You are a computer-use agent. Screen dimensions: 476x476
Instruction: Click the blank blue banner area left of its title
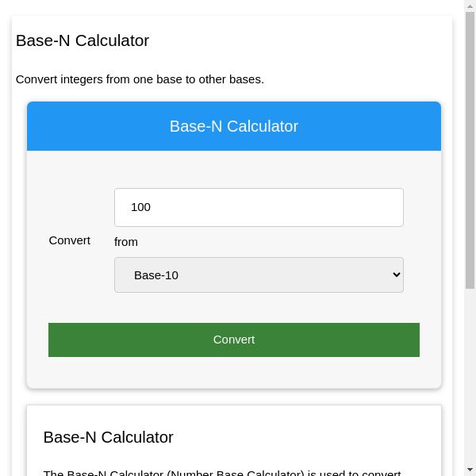pyautogui.click(x=87, y=126)
